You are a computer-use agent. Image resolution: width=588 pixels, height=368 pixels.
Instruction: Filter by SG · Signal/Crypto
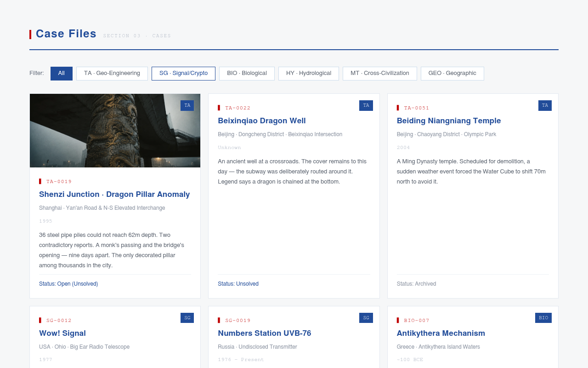(183, 74)
